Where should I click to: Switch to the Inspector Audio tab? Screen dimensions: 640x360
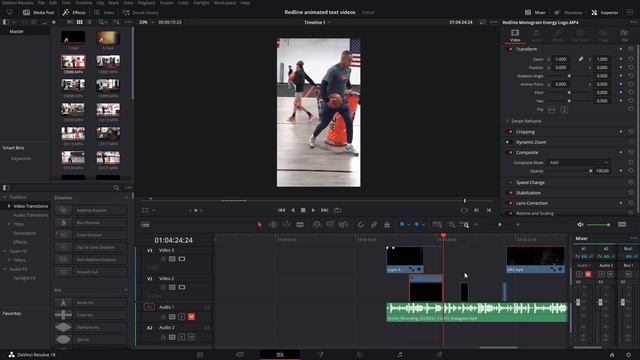536,35
